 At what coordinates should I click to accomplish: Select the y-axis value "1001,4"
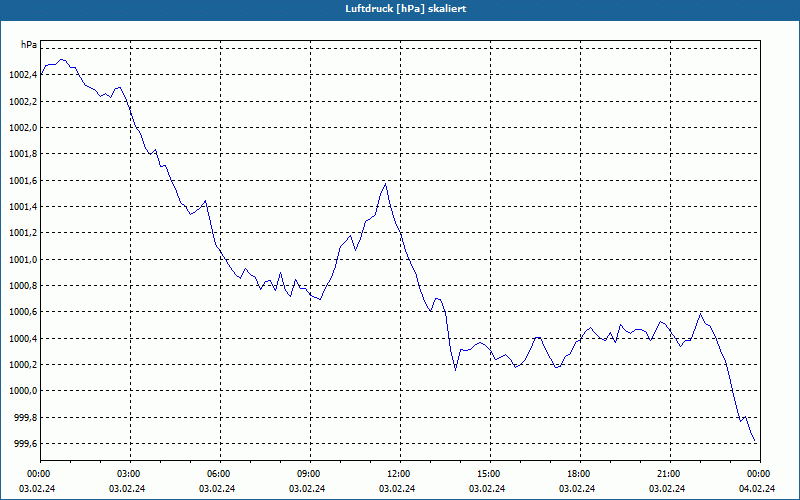click(23, 207)
